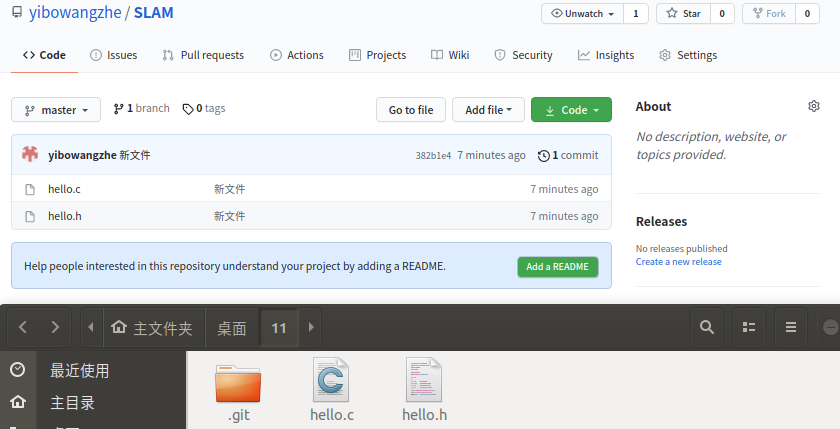Open the hello.c file on GitHub

click(64, 189)
